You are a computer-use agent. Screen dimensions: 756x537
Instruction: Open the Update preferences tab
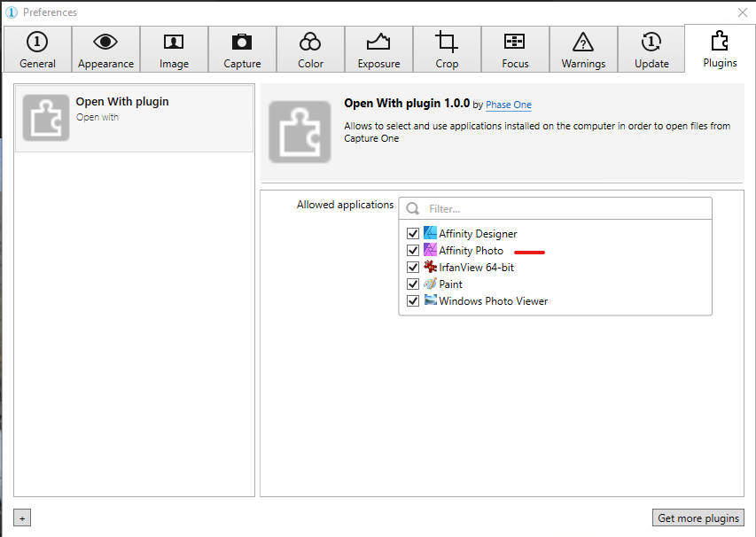coord(651,50)
